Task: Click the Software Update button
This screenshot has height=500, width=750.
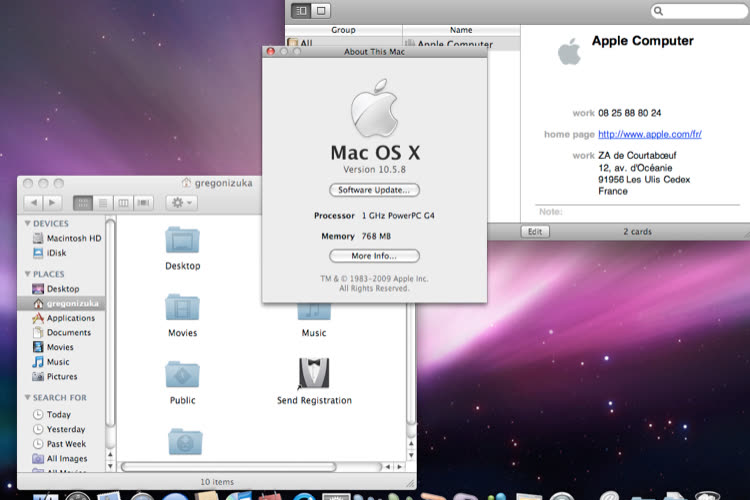Action: click(374, 190)
